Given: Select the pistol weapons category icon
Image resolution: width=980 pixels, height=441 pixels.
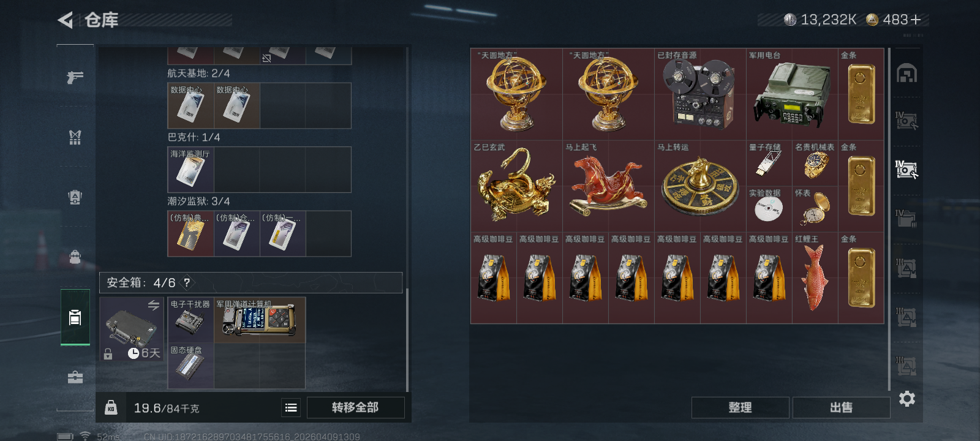Looking at the screenshot, I should [75, 77].
